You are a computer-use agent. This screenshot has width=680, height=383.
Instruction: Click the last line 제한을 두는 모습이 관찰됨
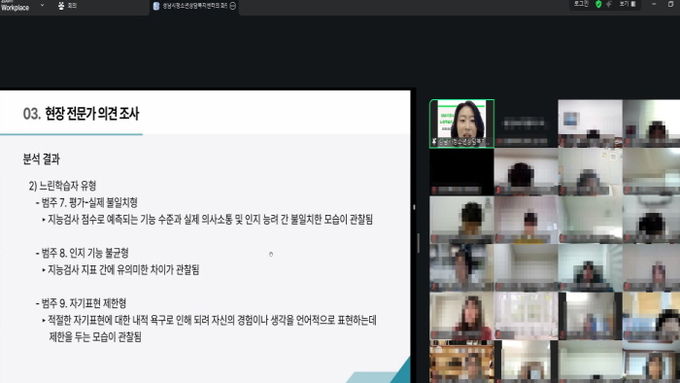(x=95, y=337)
